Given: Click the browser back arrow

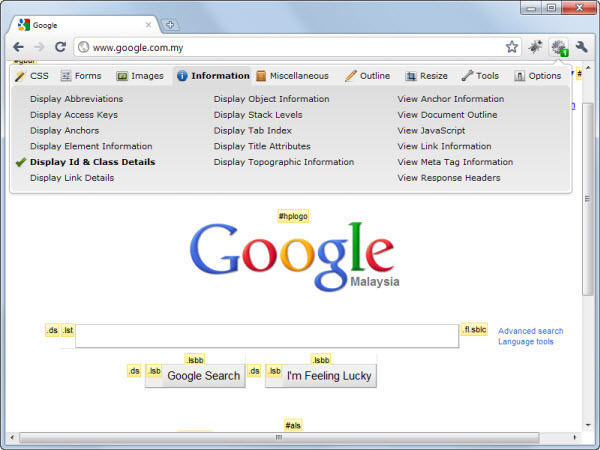Looking at the screenshot, I should click(x=18, y=47).
